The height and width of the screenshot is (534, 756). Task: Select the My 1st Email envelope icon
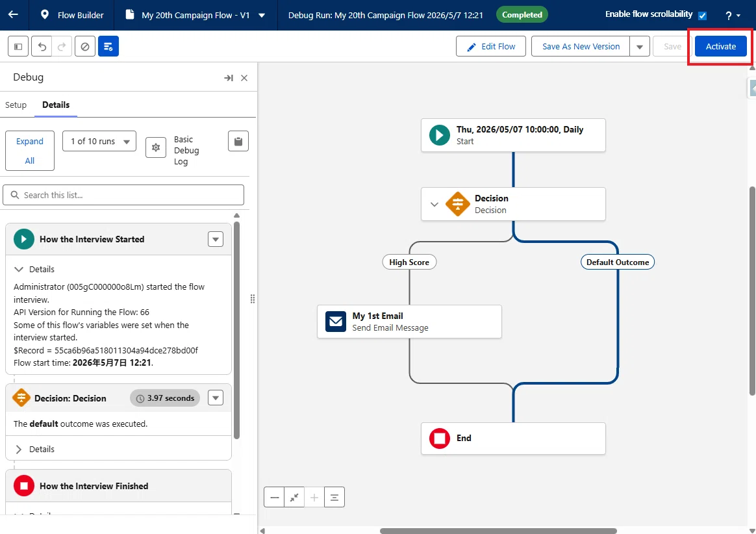click(336, 322)
